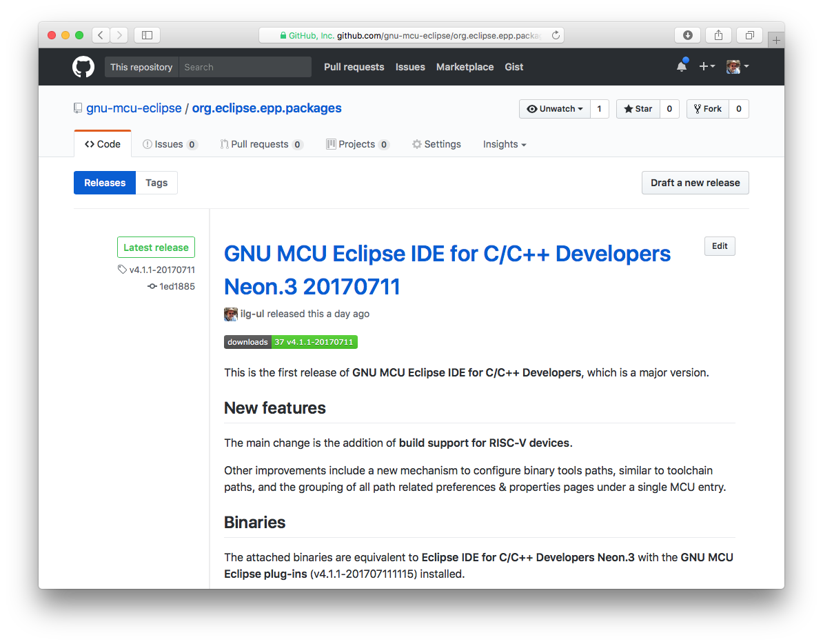Click the Safari address bar
This screenshot has width=823, height=644.
tap(411, 35)
